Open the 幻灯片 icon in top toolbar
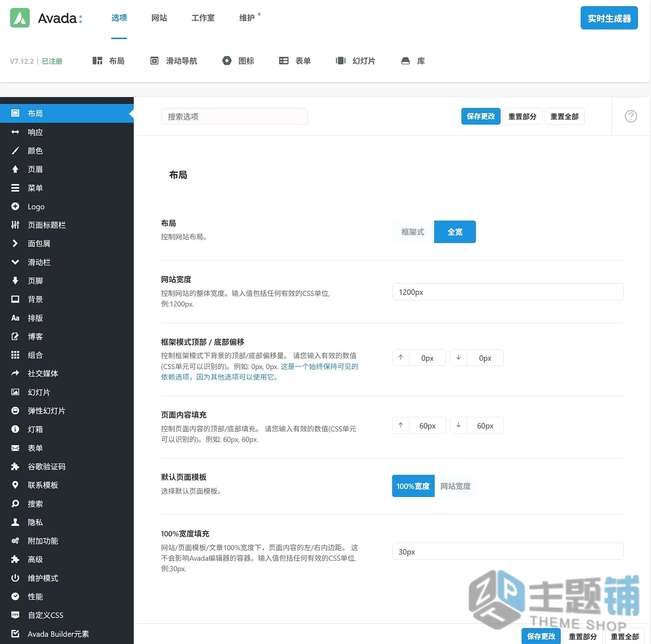The height and width of the screenshot is (644, 651). point(341,61)
